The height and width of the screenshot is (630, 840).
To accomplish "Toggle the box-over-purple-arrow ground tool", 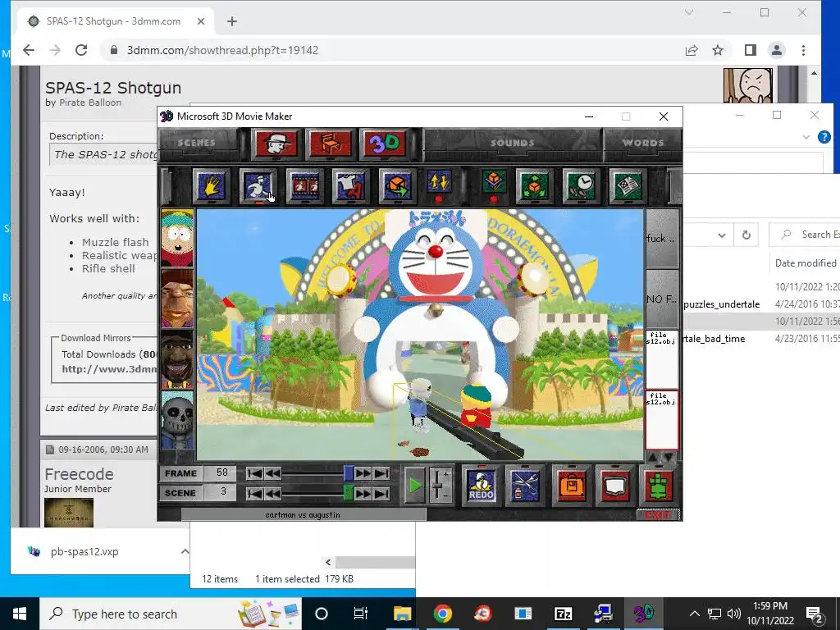I will pyautogui.click(x=493, y=183).
